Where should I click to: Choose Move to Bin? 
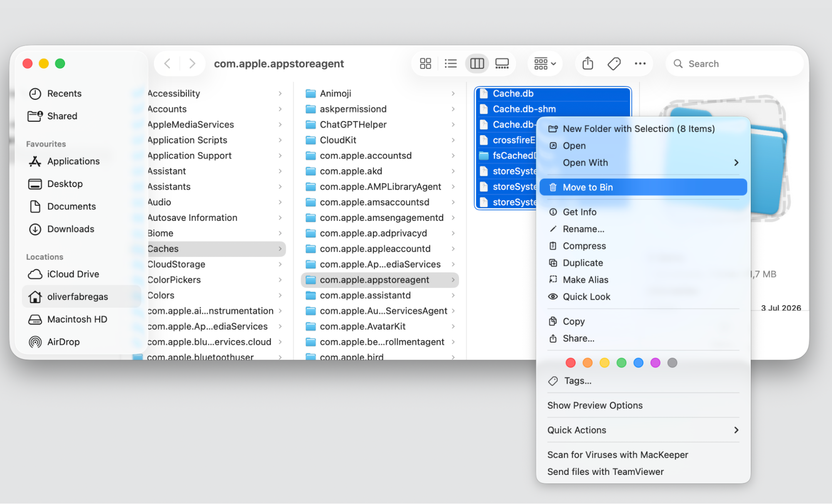643,187
